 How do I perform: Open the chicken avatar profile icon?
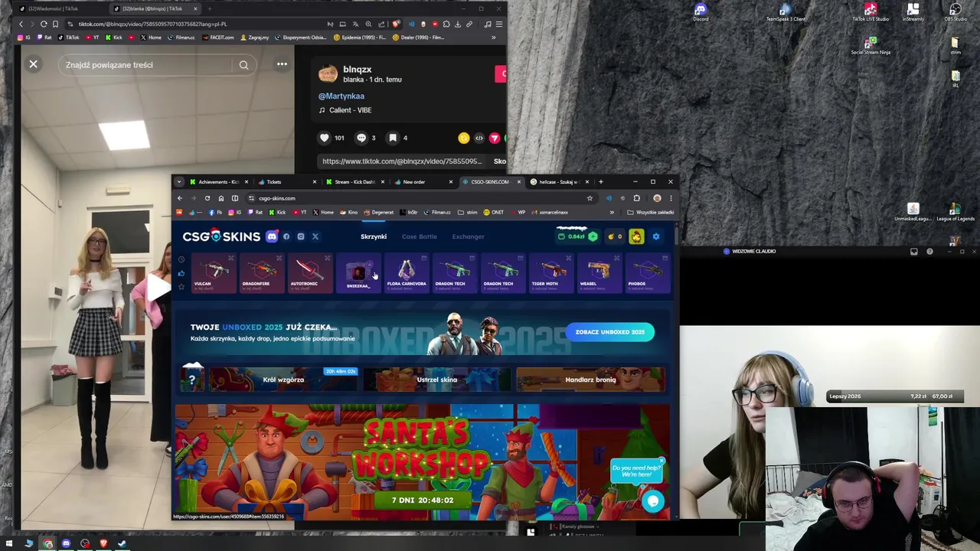click(636, 236)
